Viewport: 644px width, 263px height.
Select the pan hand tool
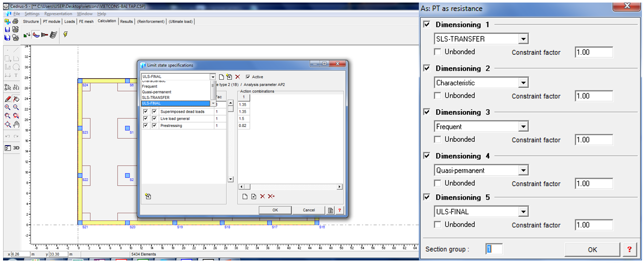point(16,124)
